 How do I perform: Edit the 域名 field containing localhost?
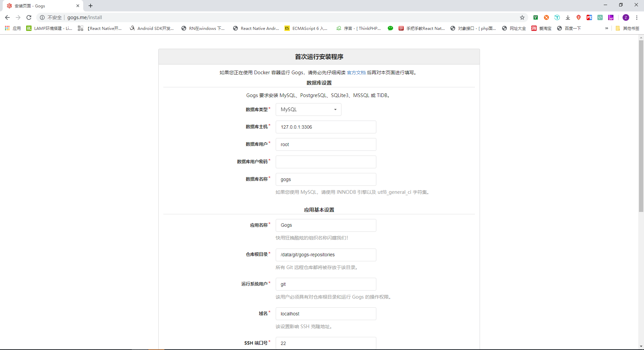(326, 314)
